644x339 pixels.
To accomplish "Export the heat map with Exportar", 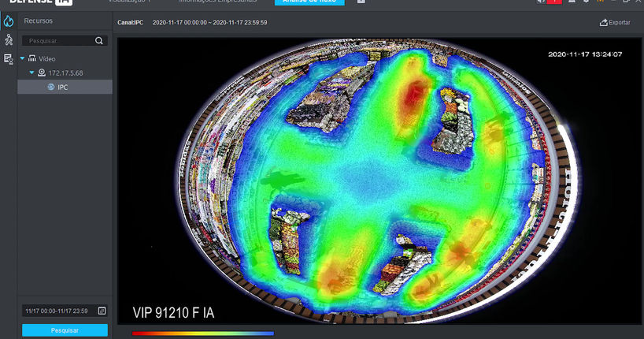I will pyautogui.click(x=615, y=22).
